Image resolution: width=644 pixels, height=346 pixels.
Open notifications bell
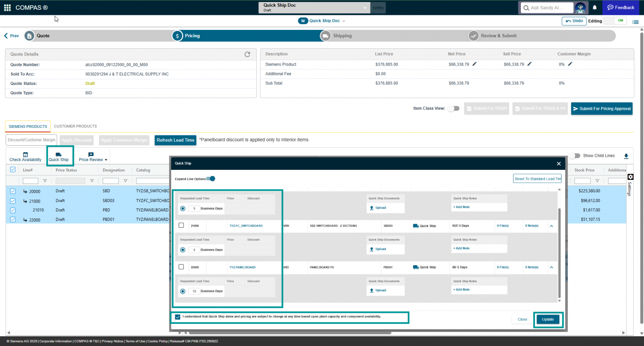[x=594, y=8]
